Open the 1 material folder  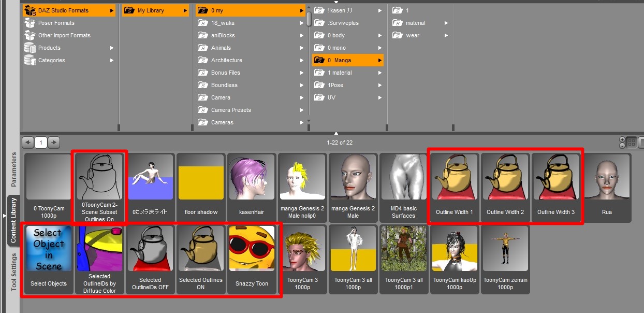point(348,73)
